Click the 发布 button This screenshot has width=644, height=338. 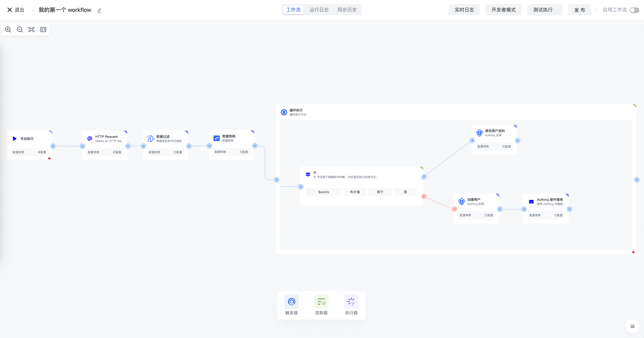(x=580, y=10)
